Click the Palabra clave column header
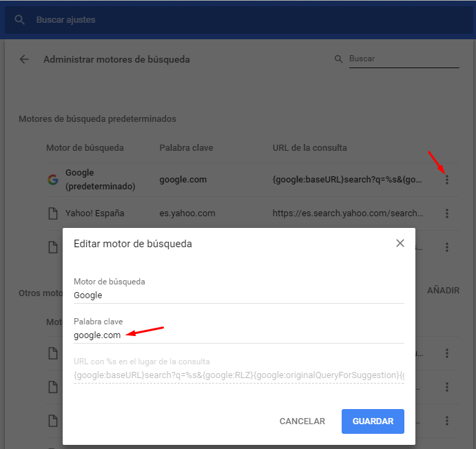 187,148
